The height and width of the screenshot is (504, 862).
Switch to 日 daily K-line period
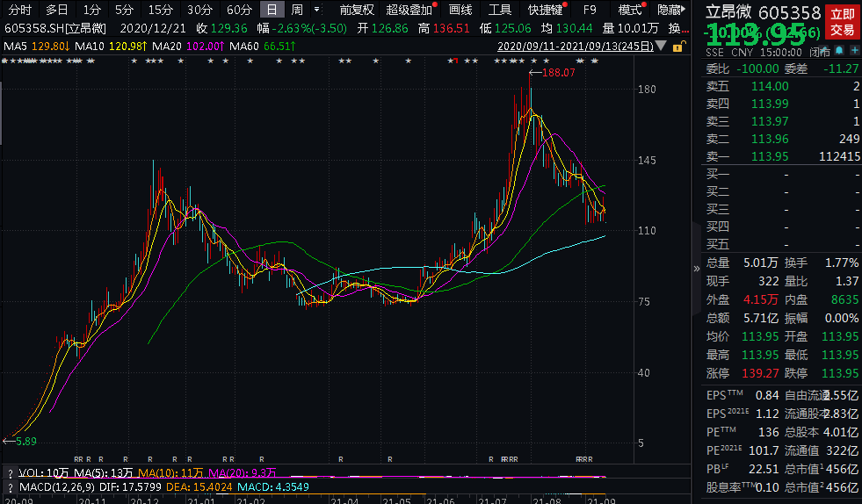pos(272,10)
